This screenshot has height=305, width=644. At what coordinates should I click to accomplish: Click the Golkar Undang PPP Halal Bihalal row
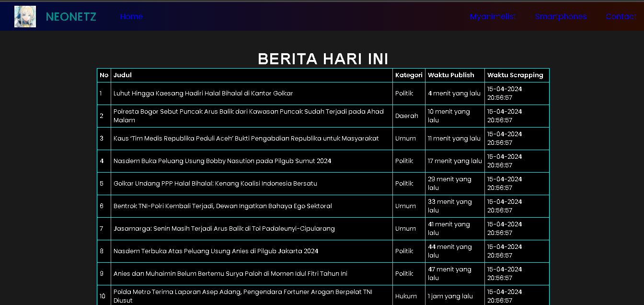(215, 184)
